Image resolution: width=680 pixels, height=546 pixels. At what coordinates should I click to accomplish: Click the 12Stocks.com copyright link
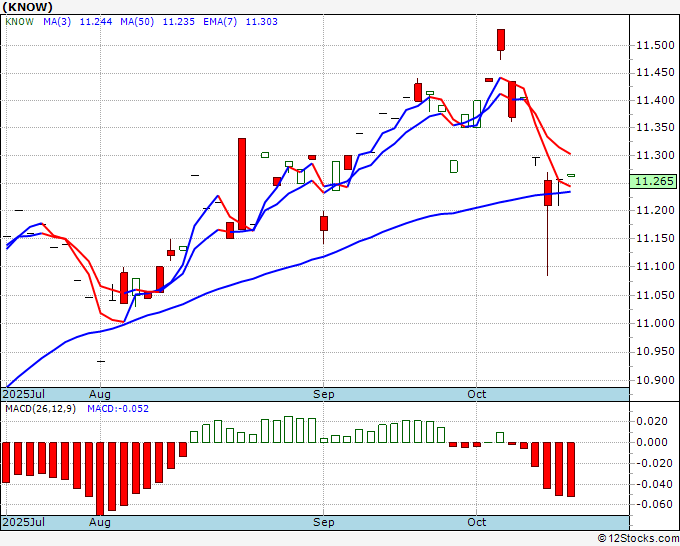tap(638, 538)
